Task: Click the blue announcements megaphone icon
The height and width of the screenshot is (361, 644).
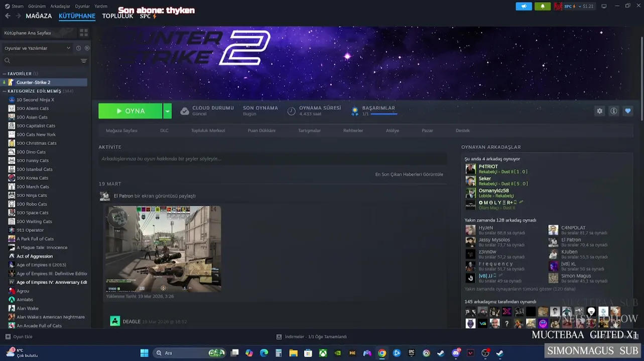Action: (524, 7)
